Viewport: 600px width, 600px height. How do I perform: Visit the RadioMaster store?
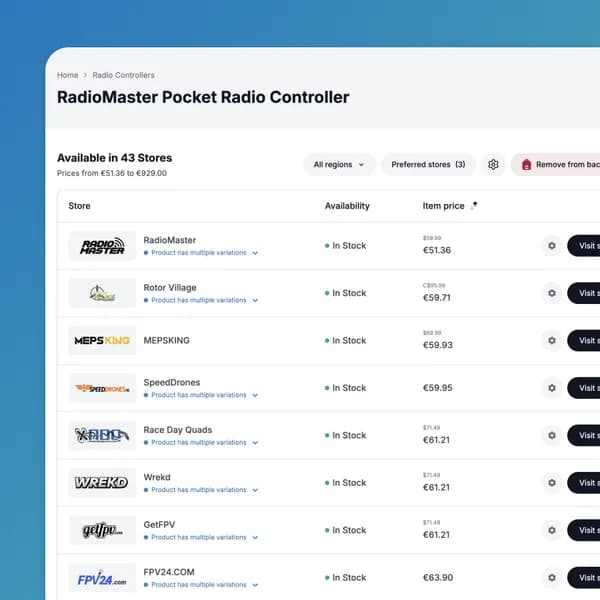584,246
